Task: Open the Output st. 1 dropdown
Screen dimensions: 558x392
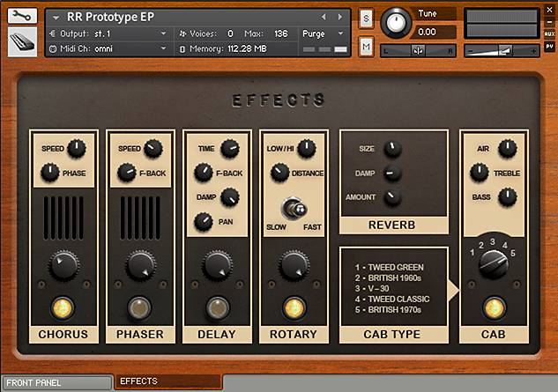Action: 108,33
